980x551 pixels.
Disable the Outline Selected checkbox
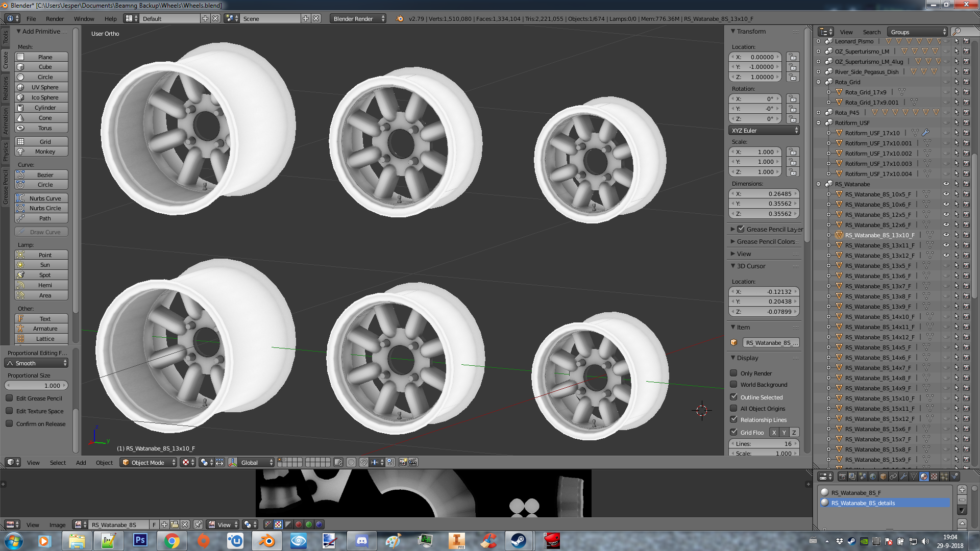(734, 397)
